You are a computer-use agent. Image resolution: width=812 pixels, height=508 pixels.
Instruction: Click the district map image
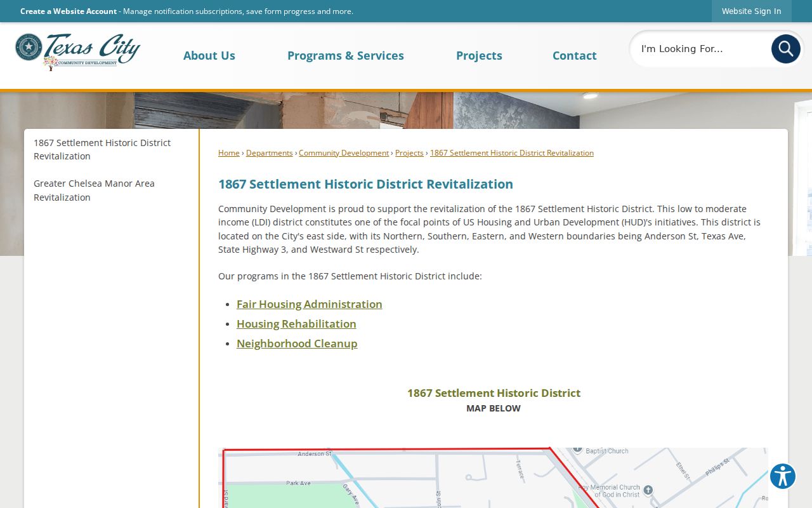point(493,478)
